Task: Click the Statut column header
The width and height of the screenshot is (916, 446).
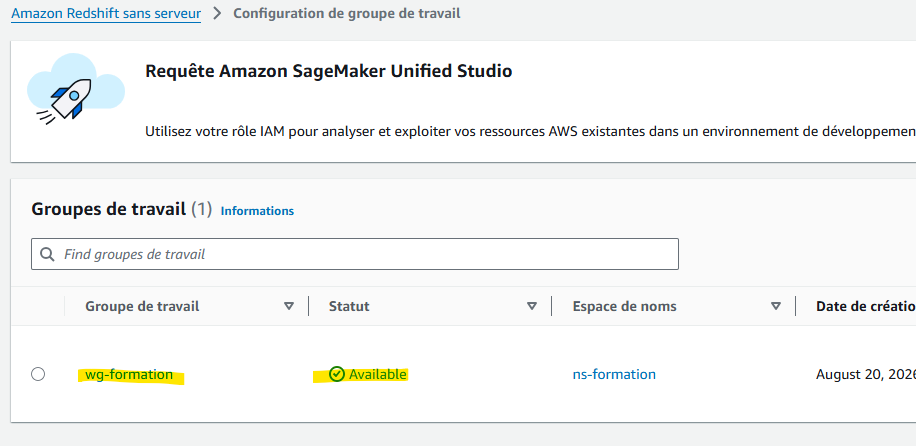Action: (x=349, y=306)
